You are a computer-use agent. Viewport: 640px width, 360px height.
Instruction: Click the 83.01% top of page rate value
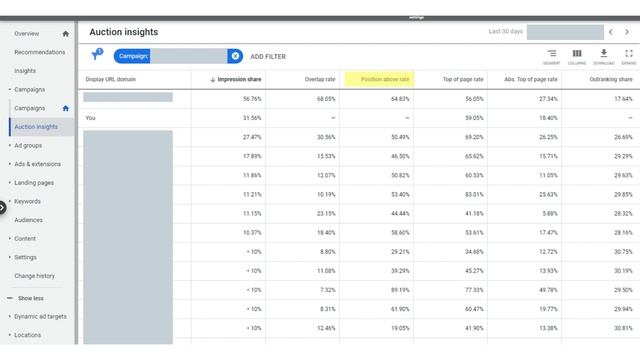pos(474,195)
